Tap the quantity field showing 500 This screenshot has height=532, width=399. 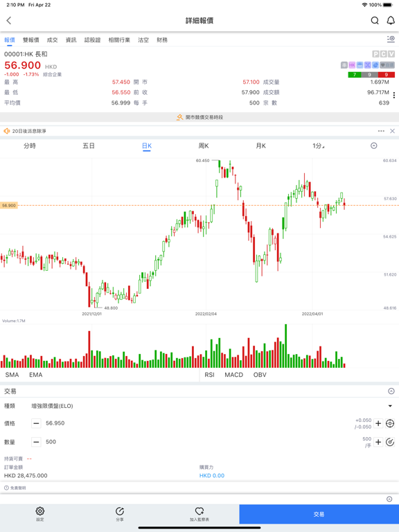pyautogui.click(x=51, y=442)
